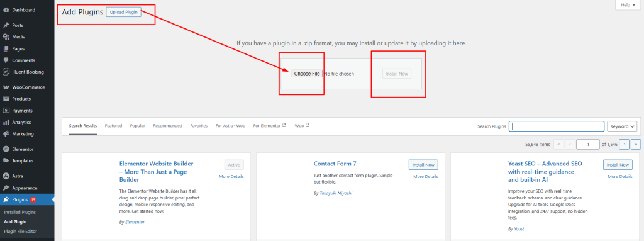This screenshot has height=241, width=644.
Task: Open Add Plugin submenu item
Action: (x=15, y=221)
